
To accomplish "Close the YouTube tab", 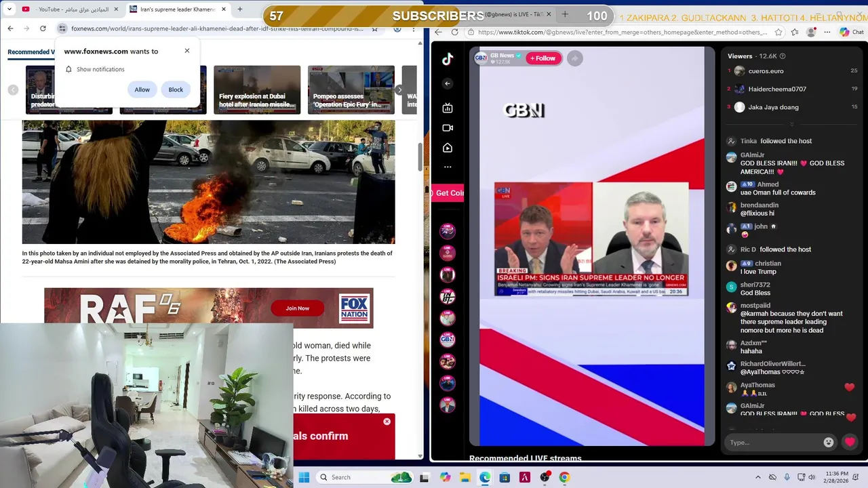I will point(116,9).
